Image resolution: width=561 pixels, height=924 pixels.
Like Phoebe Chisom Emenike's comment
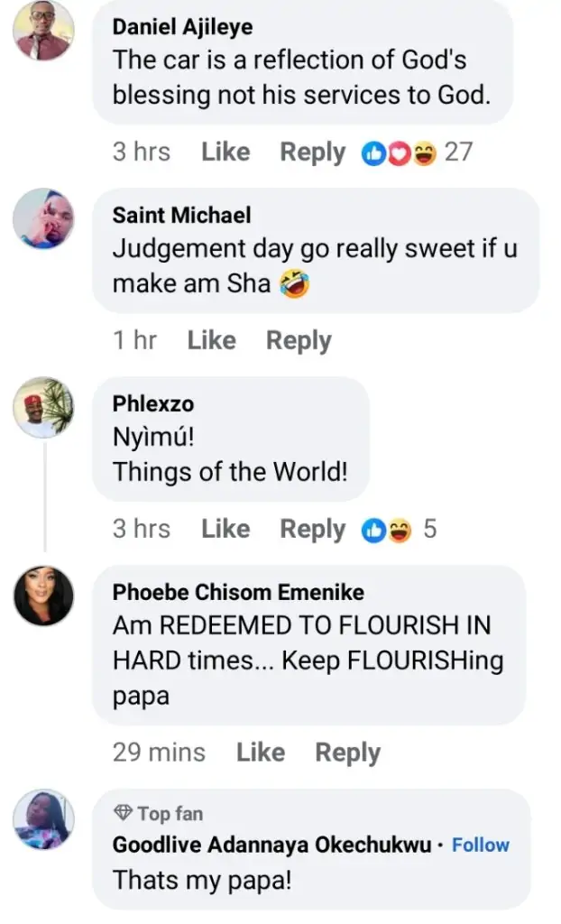pos(261,753)
